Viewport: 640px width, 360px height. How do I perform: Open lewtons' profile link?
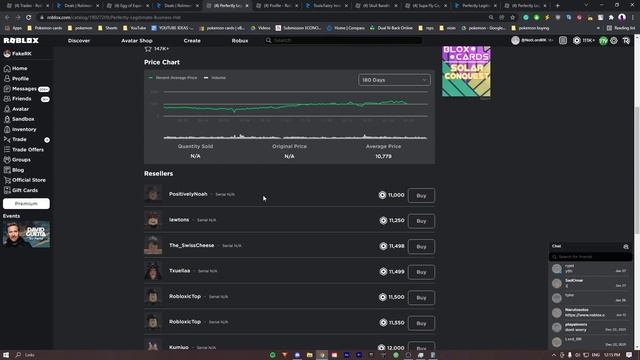pyautogui.click(x=179, y=220)
